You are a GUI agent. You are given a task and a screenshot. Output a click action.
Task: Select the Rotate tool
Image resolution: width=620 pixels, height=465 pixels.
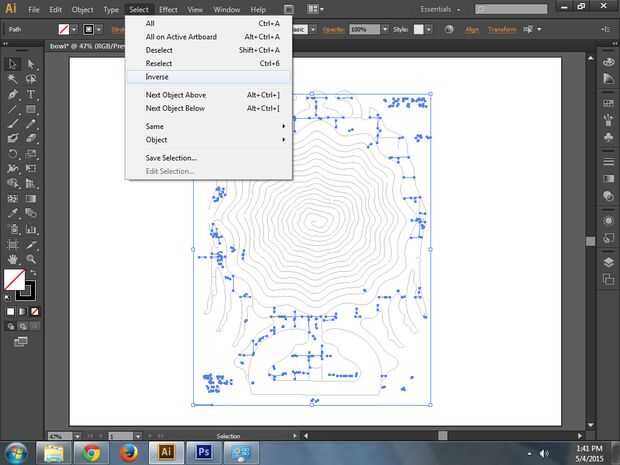[13, 153]
